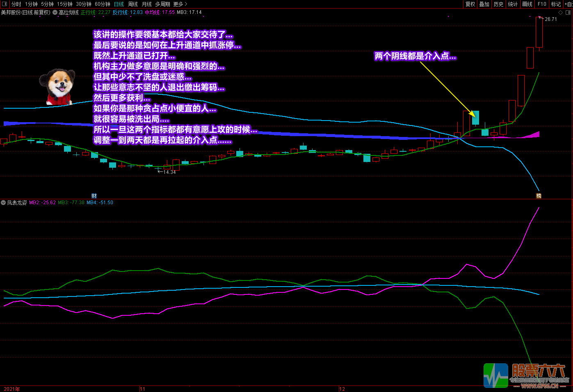
Task: Open the F10 company info
Action: pyautogui.click(x=542, y=4)
